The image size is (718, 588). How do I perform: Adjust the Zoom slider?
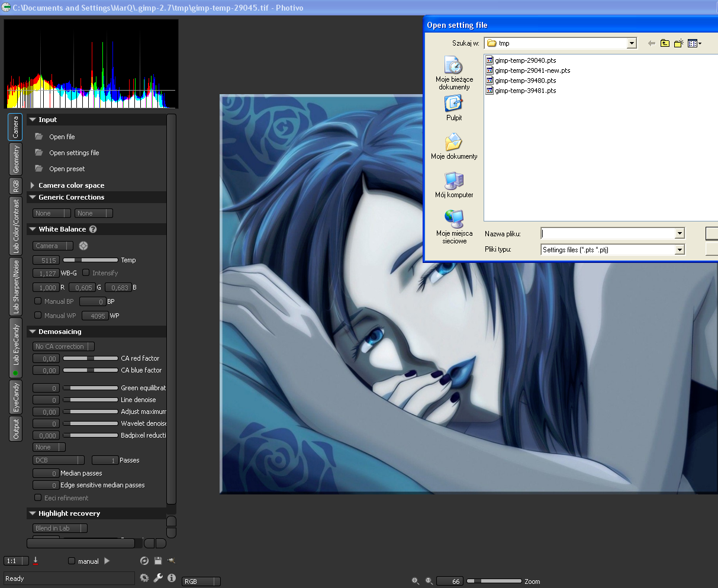click(494, 581)
